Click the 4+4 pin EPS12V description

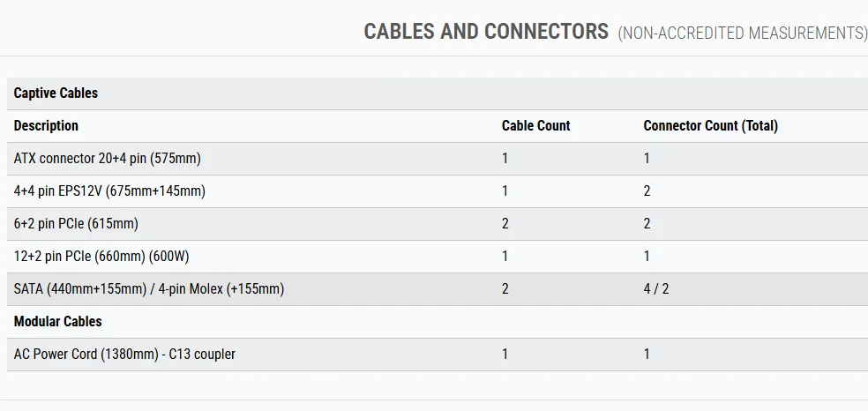click(109, 191)
